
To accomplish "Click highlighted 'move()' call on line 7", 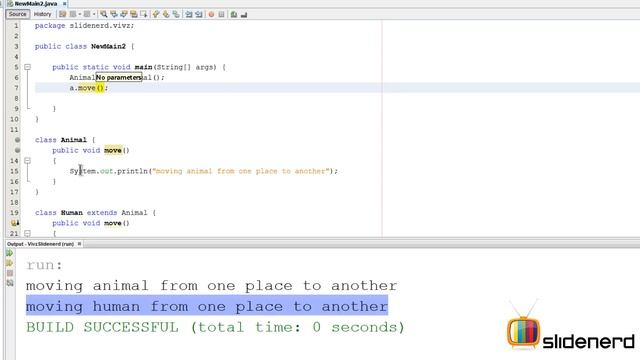I will [91, 88].
